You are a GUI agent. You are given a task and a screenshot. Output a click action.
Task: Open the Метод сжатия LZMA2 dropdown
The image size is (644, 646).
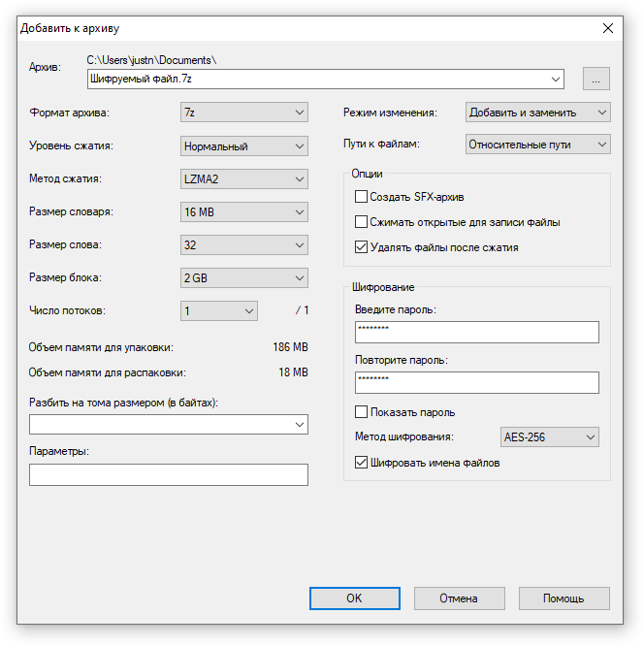click(x=243, y=178)
